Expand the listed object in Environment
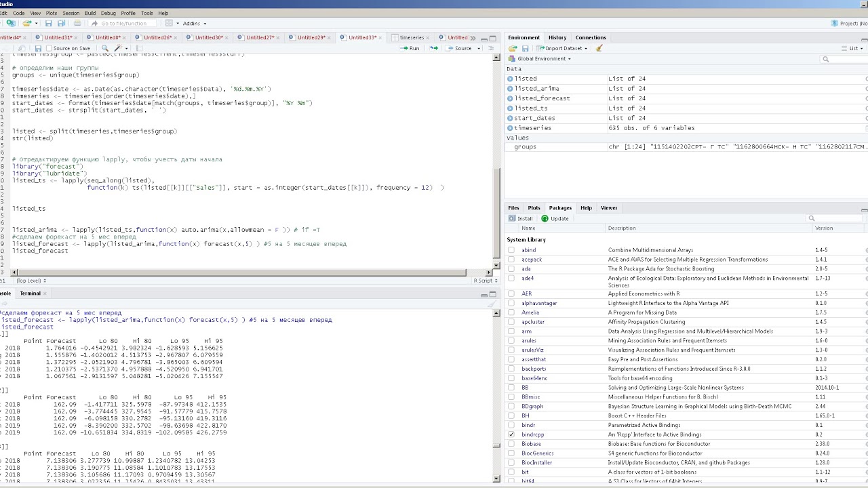Image resolution: width=868 pixels, height=488 pixels. [x=510, y=79]
